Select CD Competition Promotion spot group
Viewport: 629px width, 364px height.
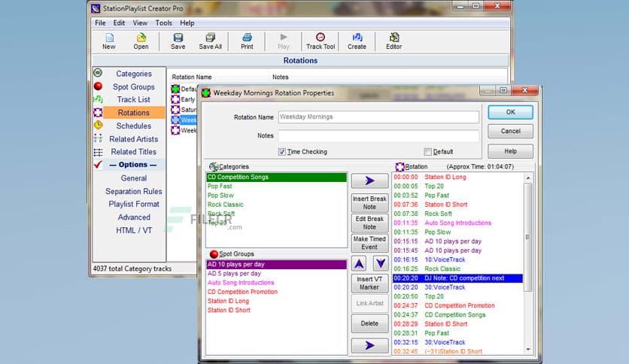(242, 292)
